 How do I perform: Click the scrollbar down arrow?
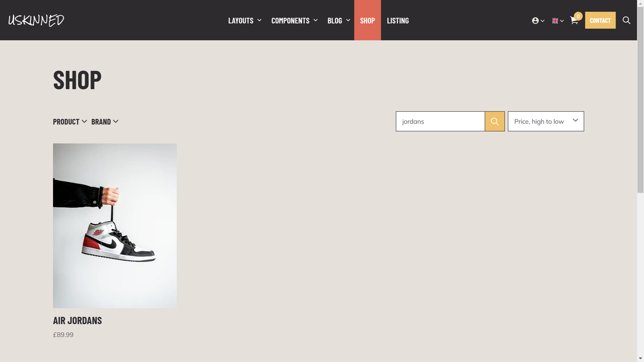[640, 358]
